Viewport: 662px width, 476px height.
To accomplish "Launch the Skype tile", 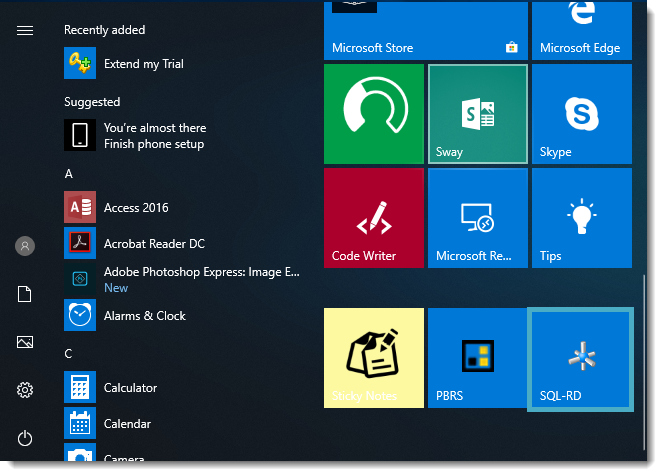I will click(582, 114).
